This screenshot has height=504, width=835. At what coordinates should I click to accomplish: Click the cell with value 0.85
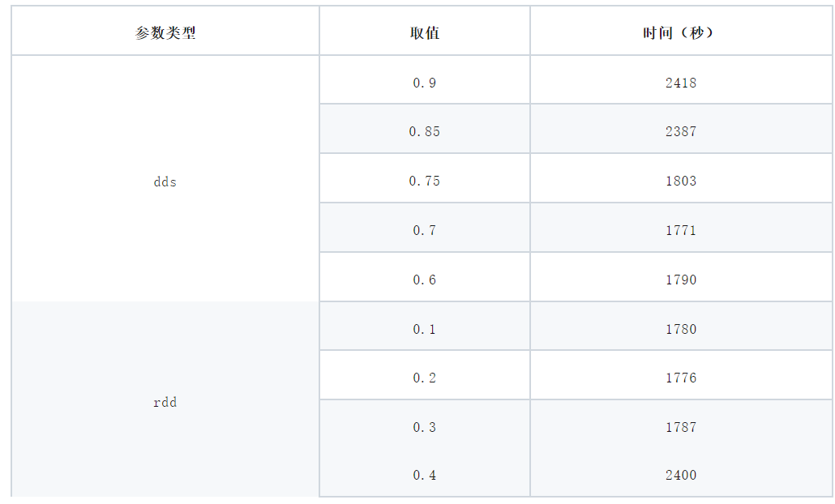[x=425, y=131]
